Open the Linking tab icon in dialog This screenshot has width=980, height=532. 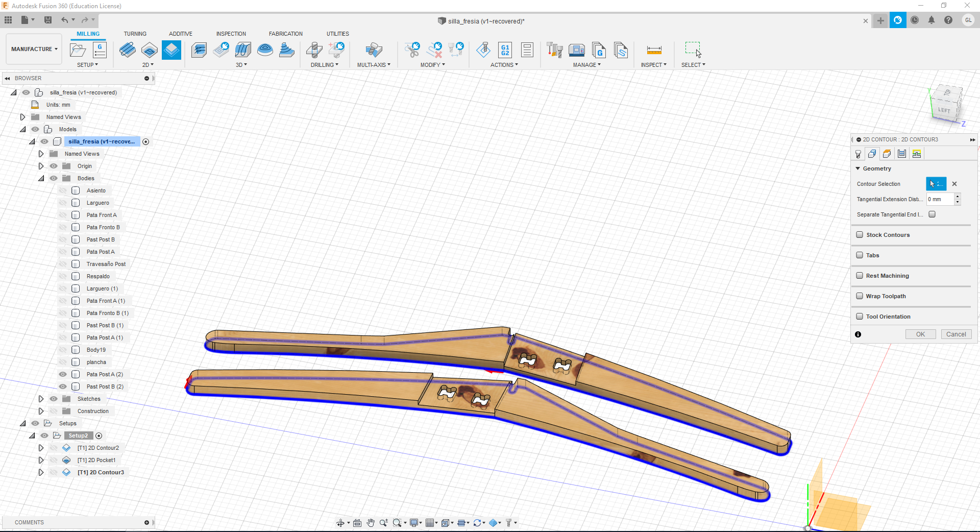917,154
